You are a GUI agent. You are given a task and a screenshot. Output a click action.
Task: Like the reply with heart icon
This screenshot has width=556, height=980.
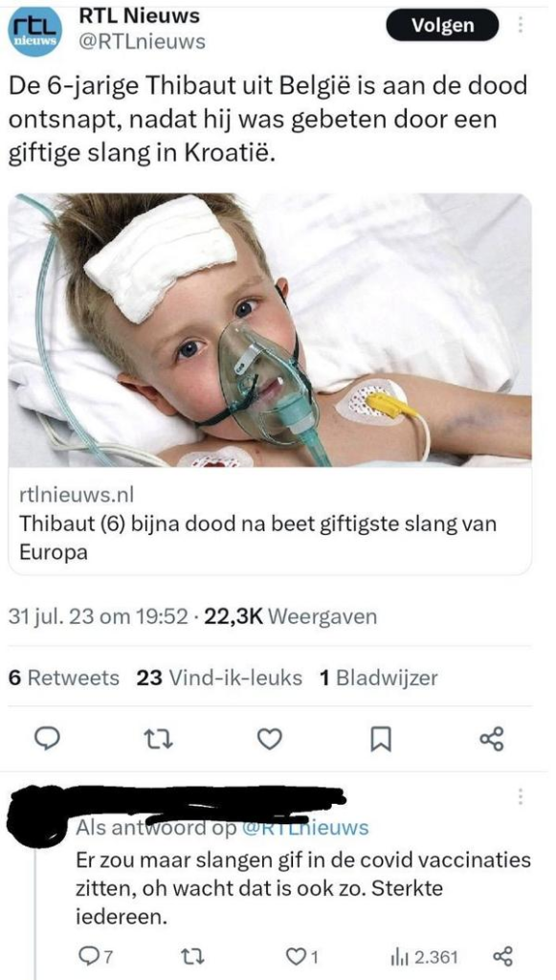pos(301,957)
